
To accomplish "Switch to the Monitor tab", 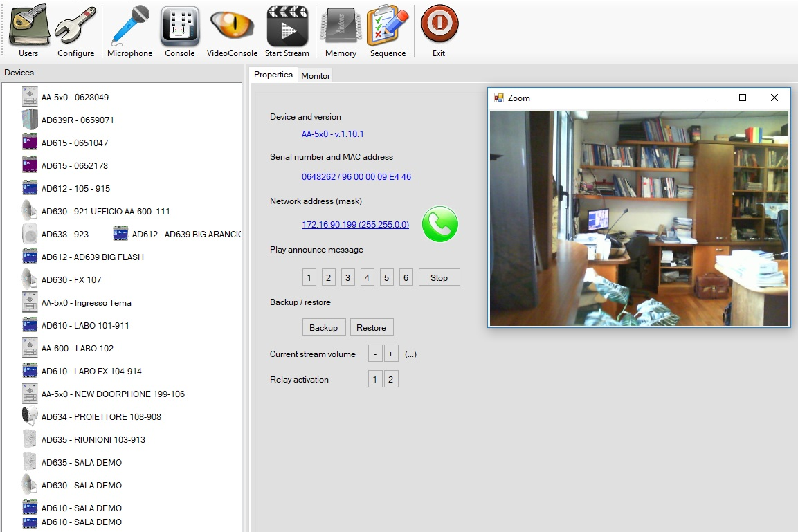I will (x=316, y=76).
